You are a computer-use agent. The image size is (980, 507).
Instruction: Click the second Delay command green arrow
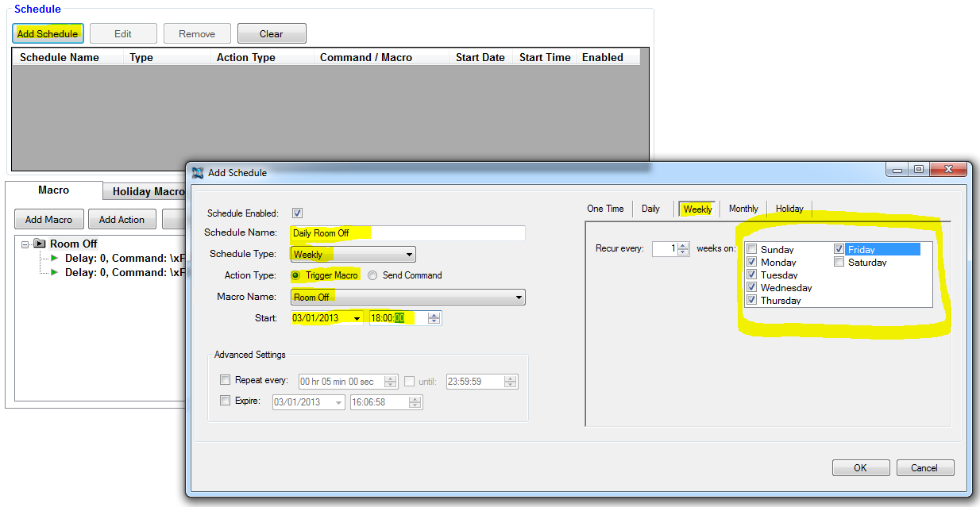[x=55, y=272]
